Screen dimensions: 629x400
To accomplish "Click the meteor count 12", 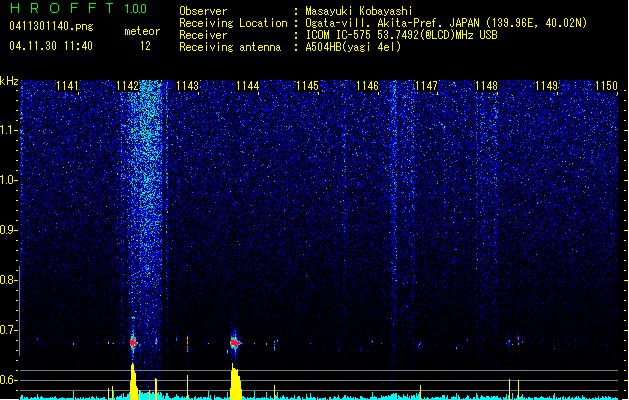I will pos(145,46).
